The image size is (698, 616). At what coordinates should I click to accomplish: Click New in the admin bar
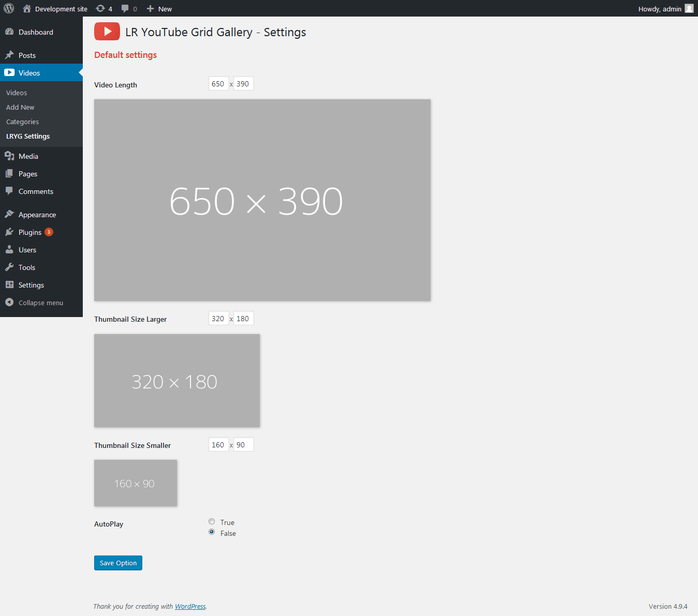pyautogui.click(x=165, y=9)
